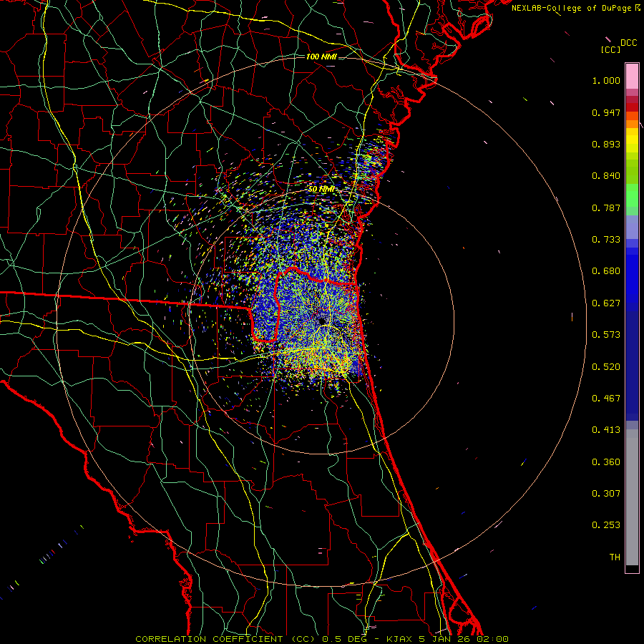Viewport: 644px width, 644px height.
Task: Pick the orange color bar segment
Action: 632,124
